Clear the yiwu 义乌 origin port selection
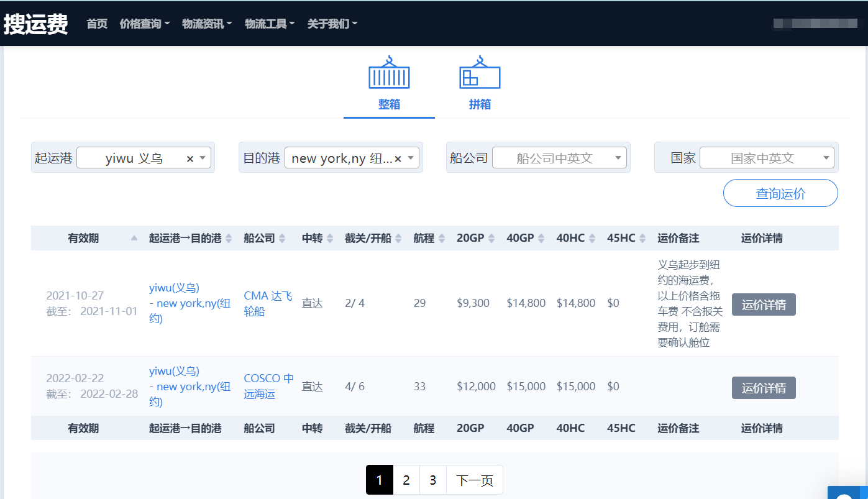The image size is (868, 499). (x=190, y=158)
